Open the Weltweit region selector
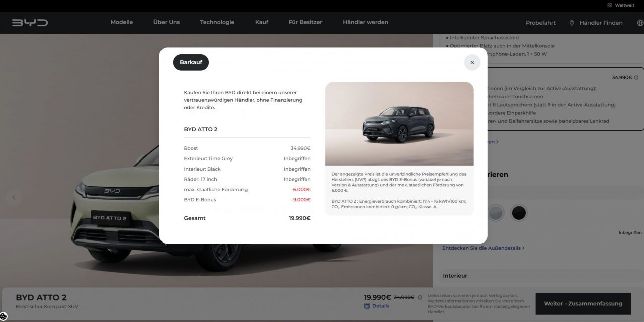The image size is (644, 322). tap(621, 5)
